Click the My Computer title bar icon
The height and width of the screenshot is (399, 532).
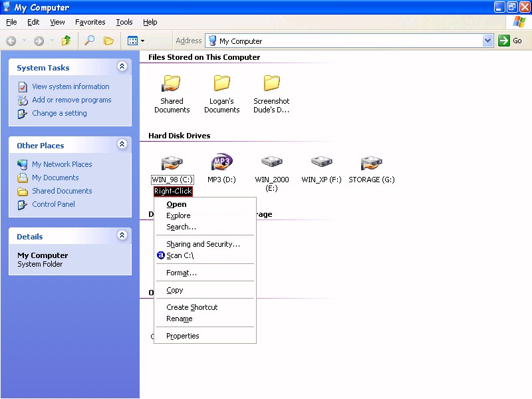[7, 7]
